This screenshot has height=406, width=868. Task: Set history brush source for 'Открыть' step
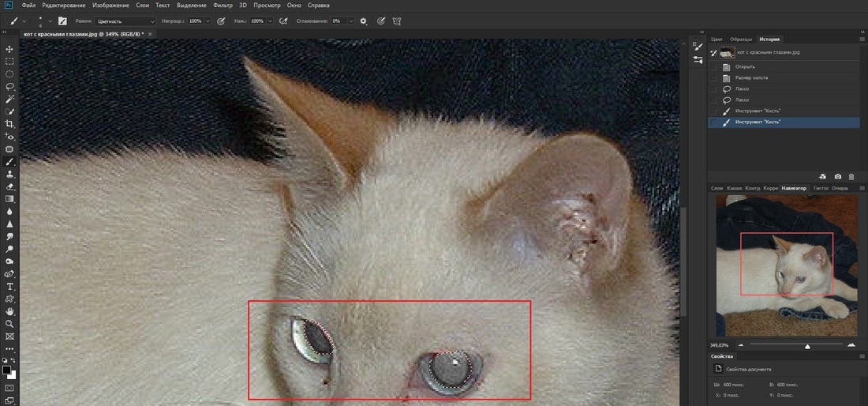(714, 67)
